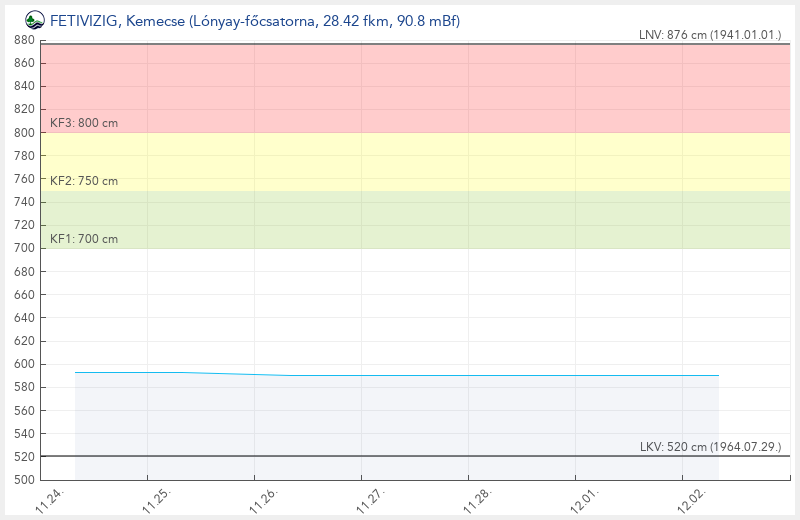
Task: Select the LKV: 520 cm label
Action: (710, 446)
